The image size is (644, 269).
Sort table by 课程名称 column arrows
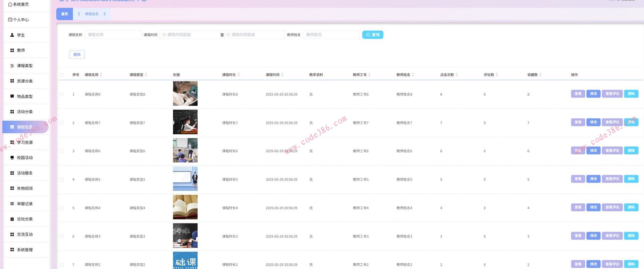[101, 75]
